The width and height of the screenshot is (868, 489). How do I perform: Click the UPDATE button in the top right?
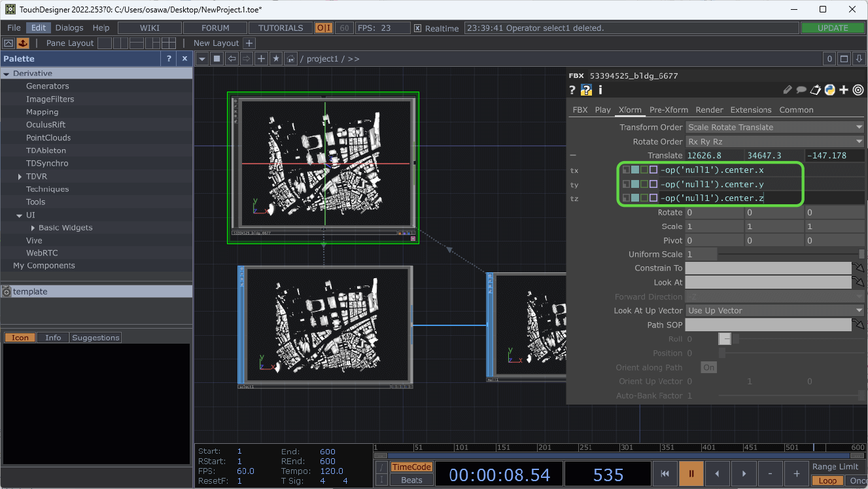pyautogui.click(x=833, y=27)
